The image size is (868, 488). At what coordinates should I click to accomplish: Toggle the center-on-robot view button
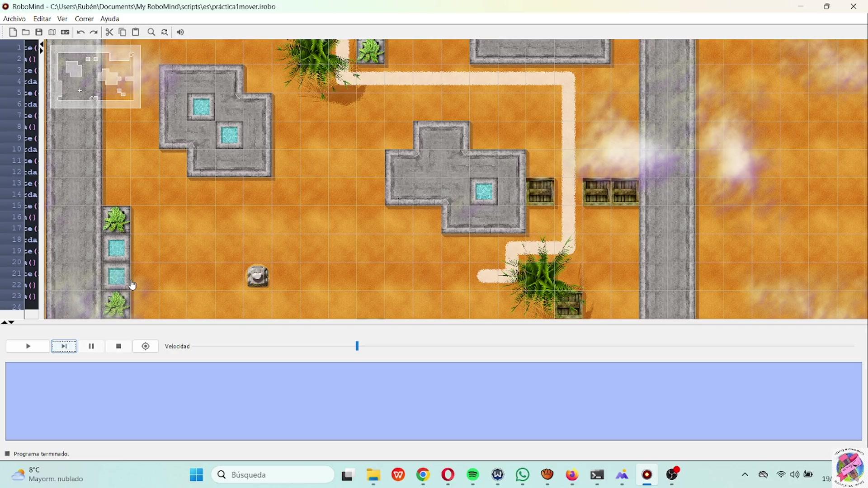tap(145, 346)
